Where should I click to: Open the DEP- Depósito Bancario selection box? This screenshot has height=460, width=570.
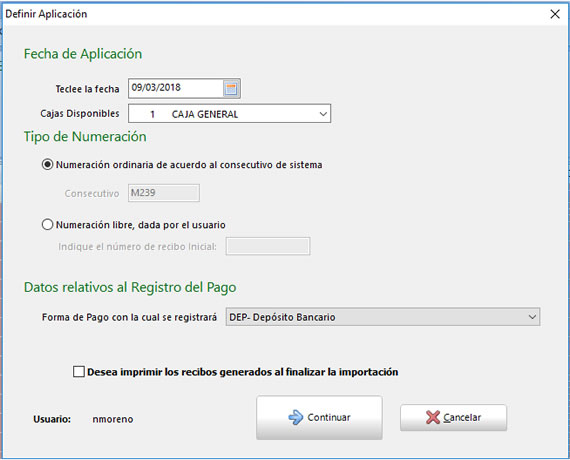point(383,317)
